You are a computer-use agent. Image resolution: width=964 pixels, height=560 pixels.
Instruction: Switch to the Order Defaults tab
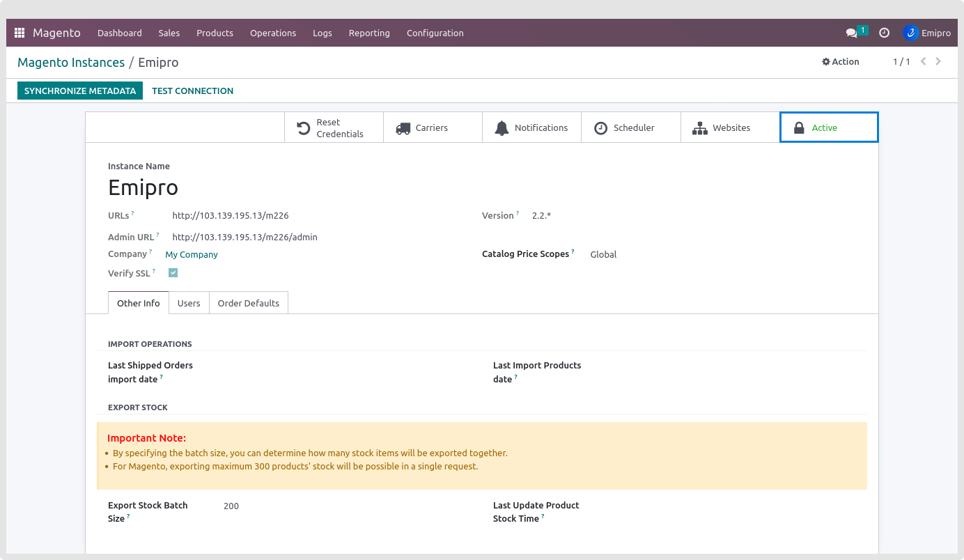coord(248,303)
